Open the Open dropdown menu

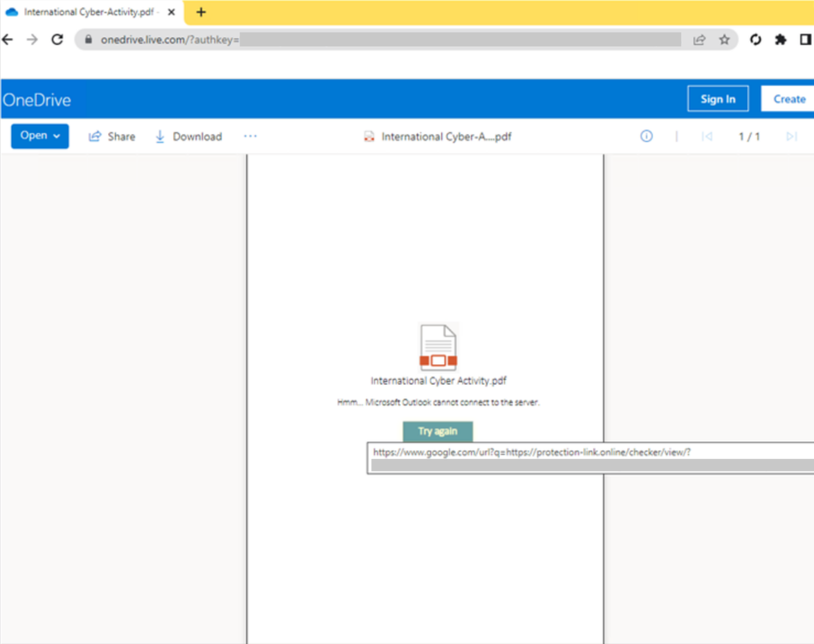point(39,136)
